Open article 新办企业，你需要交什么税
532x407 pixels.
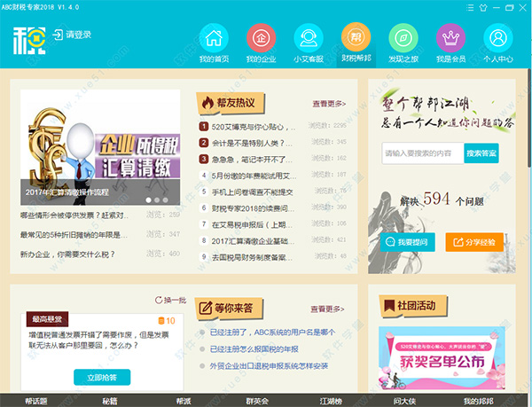(x=67, y=254)
